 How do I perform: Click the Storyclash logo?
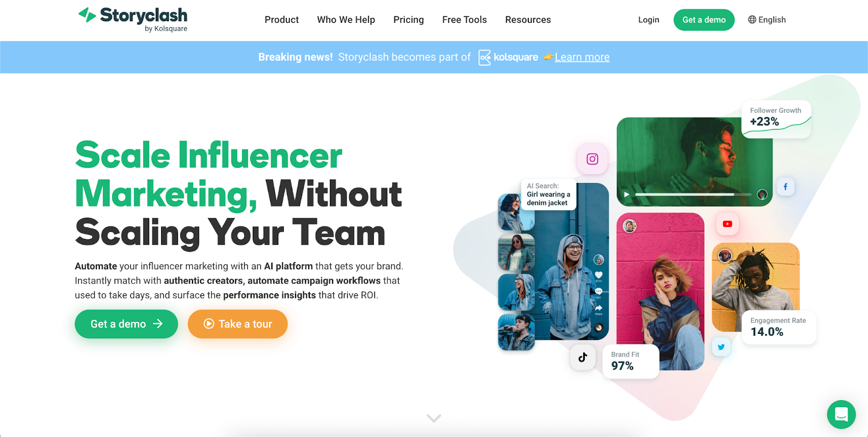(x=133, y=20)
